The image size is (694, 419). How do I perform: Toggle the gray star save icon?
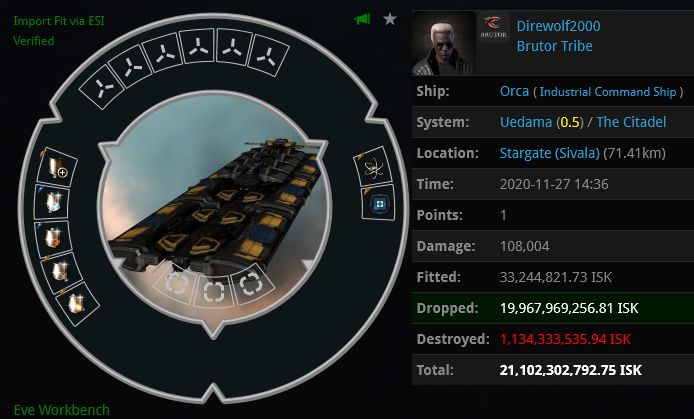coord(389,19)
